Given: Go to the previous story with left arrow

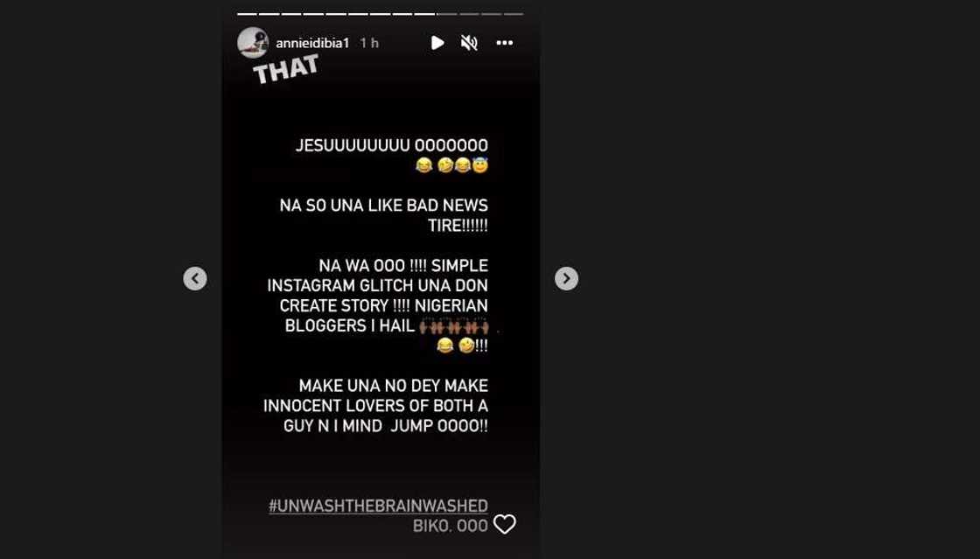Looking at the screenshot, I should [195, 278].
